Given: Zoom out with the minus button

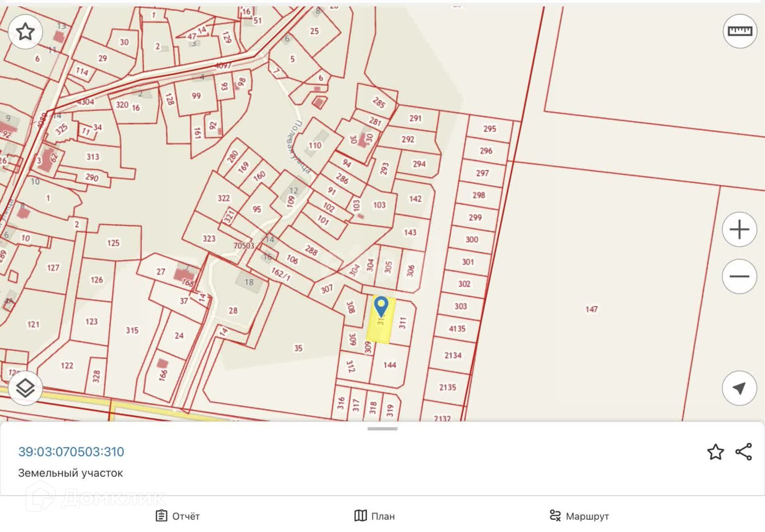Looking at the screenshot, I should tap(739, 276).
